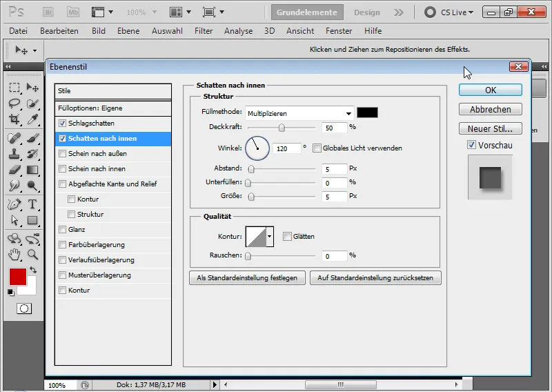Select the Path Selection tool

14,220
